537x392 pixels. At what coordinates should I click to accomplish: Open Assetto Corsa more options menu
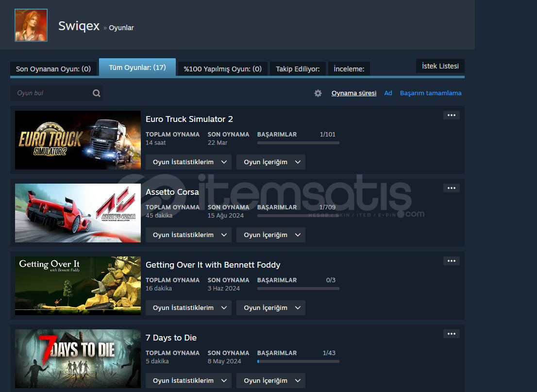pyautogui.click(x=452, y=188)
